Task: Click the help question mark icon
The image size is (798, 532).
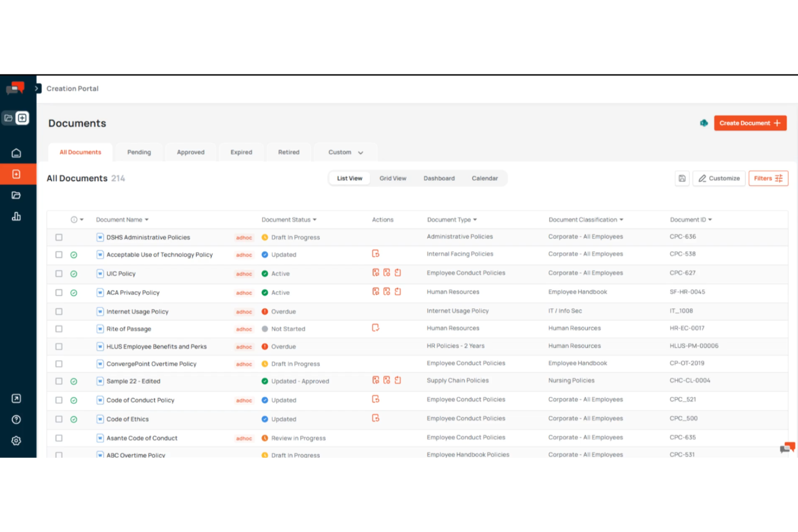Action: point(16,419)
